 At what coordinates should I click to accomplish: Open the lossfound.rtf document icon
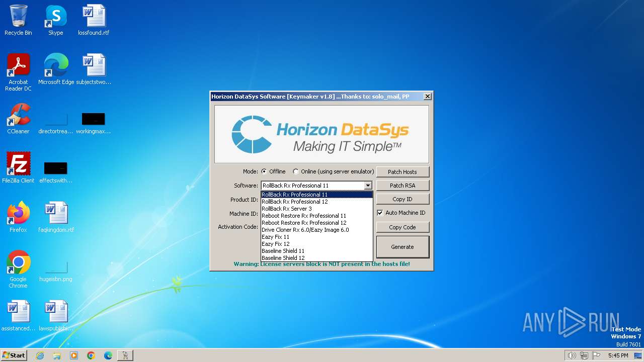coord(94,20)
